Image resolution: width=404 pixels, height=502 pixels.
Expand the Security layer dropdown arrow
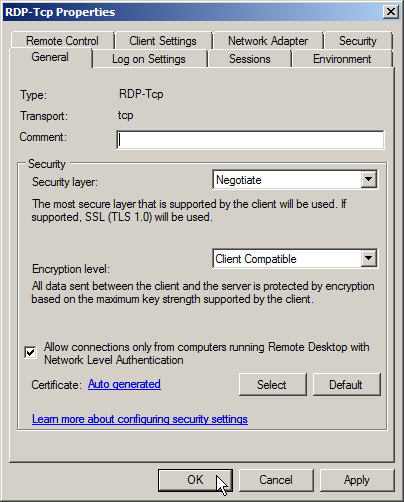[x=369, y=180]
